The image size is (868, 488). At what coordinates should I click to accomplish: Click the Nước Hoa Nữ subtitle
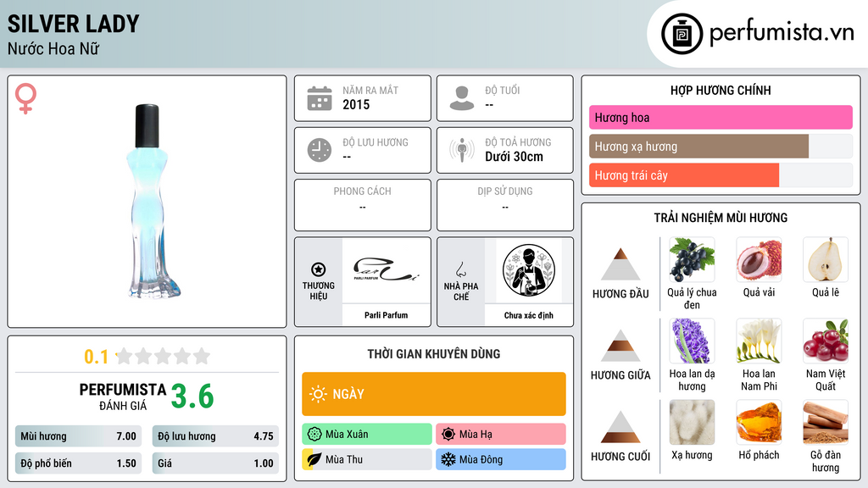(53, 48)
